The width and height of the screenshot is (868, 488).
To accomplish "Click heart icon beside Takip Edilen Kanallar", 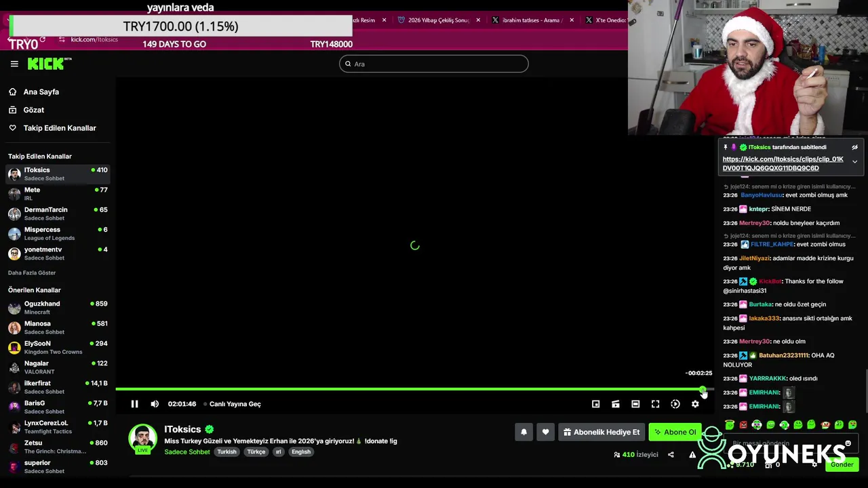I will [x=12, y=128].
